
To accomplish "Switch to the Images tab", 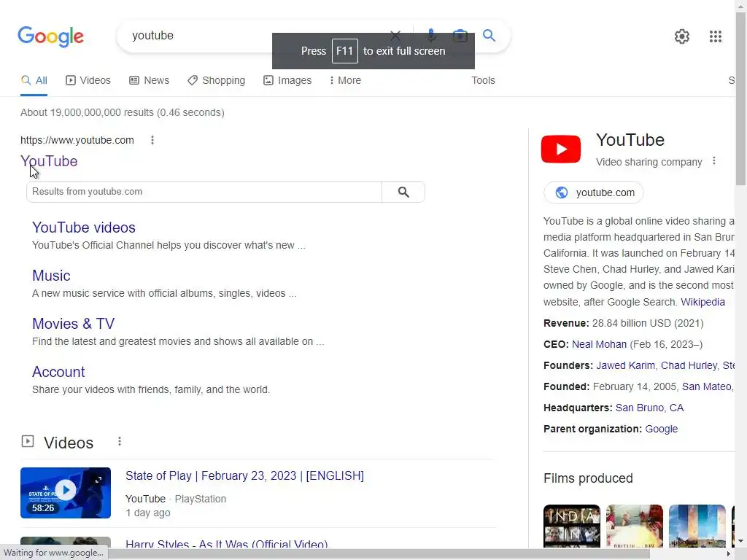I will pyautogui.click(x=287, y=80).
